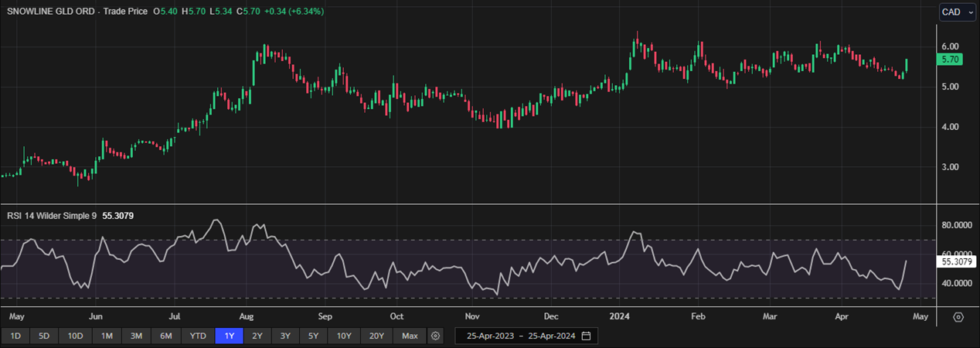Select the 10Y range button
980x348 pixels.
point(344,336)
